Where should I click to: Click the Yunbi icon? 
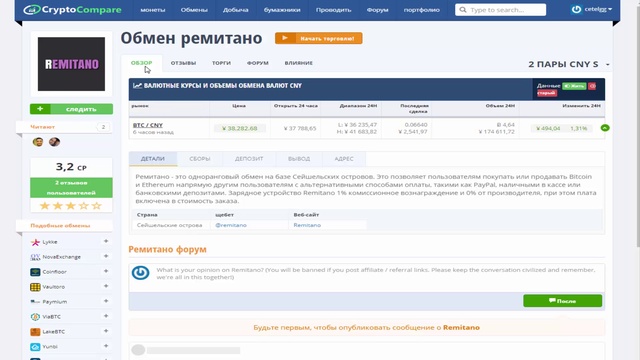[35, 347]
